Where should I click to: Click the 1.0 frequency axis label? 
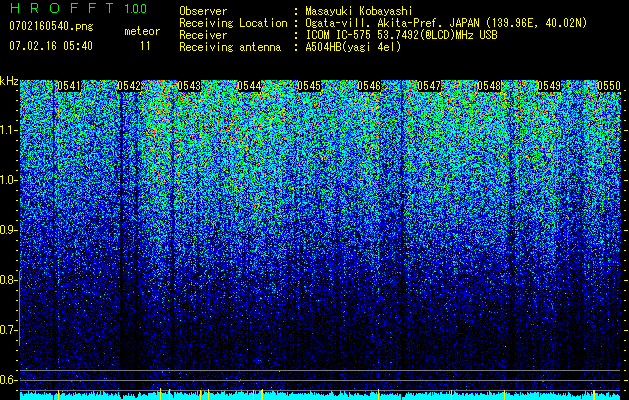point(8,180)
